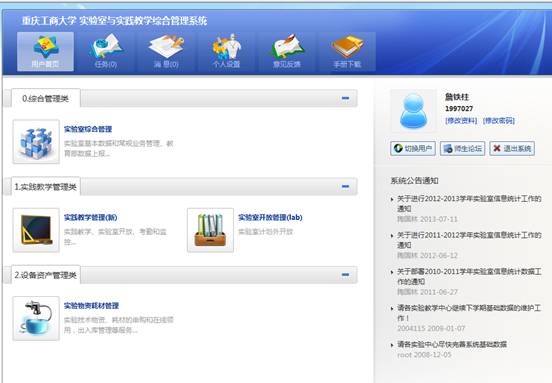Click the 实验室开放管理 file box icon

tap(211, 230)
